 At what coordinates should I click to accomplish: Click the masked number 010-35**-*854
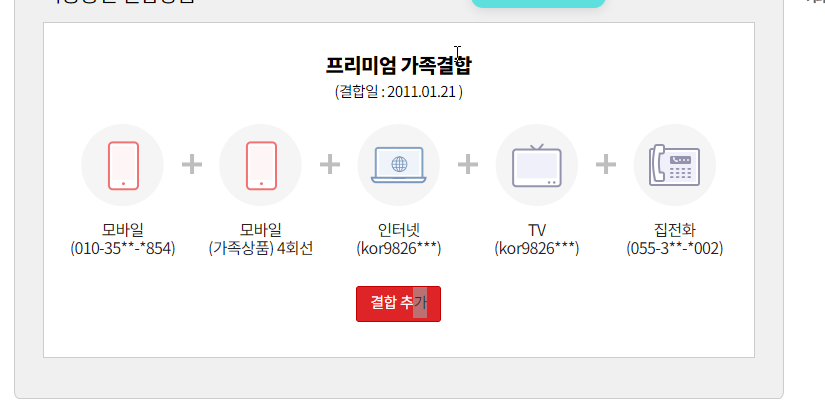tap(122, 248)
